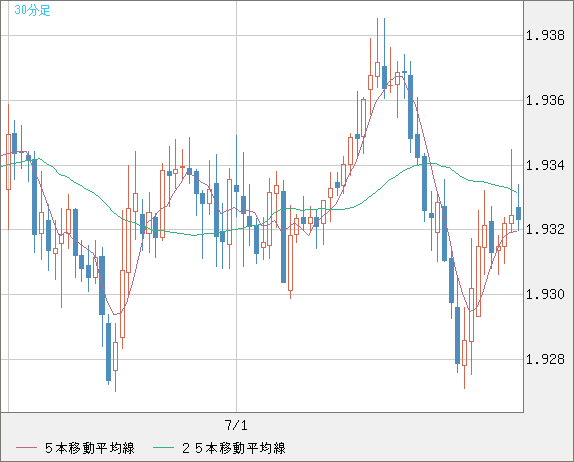
Task: Click the 1.928 price axis label
Action: (x=545, y=359)
